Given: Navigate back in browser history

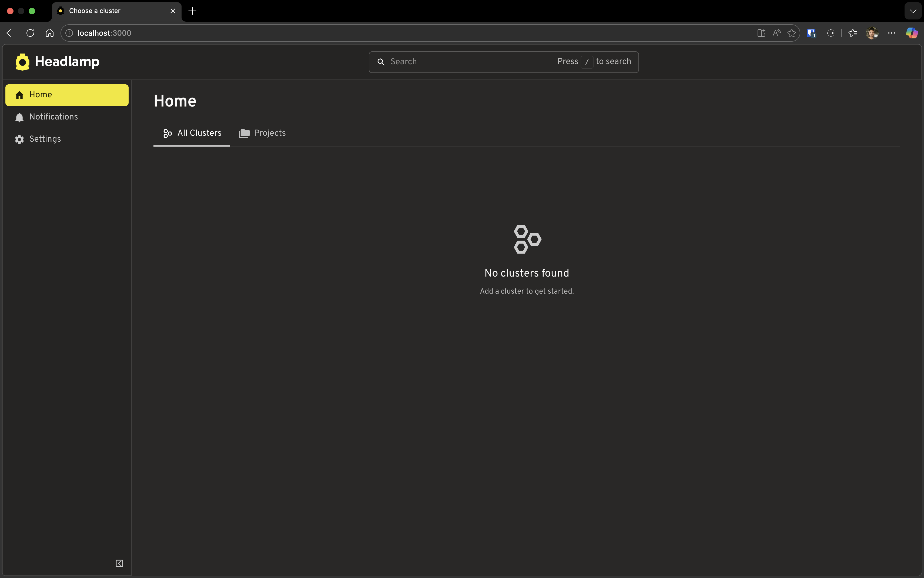Looking at the screenshot, I should pyautogui.click(x=10, y=33).
